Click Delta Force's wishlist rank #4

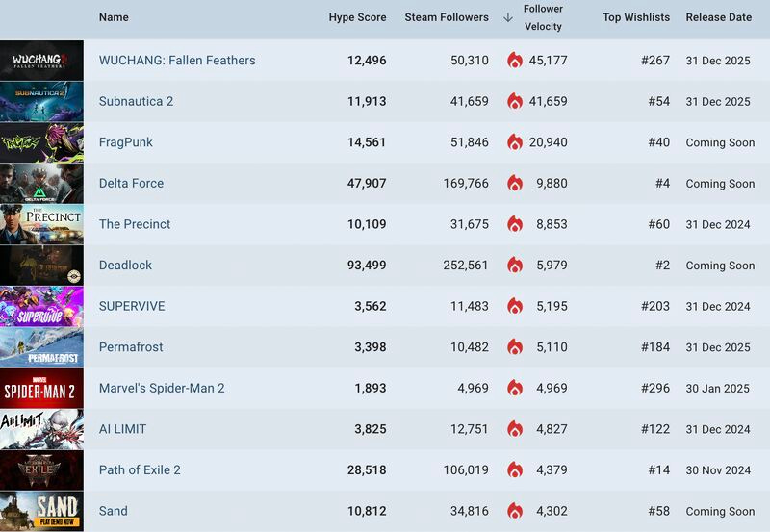[662, 183]
